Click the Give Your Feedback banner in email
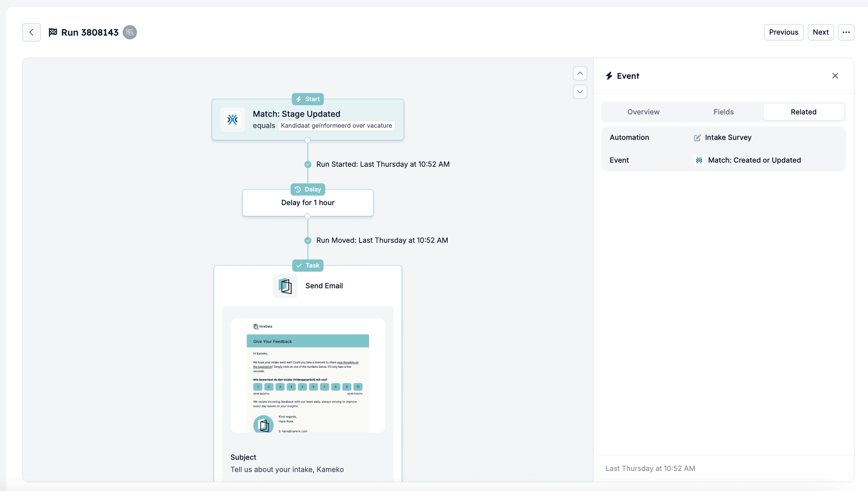Screen dimensions: 868x491 tap(308, 341)
